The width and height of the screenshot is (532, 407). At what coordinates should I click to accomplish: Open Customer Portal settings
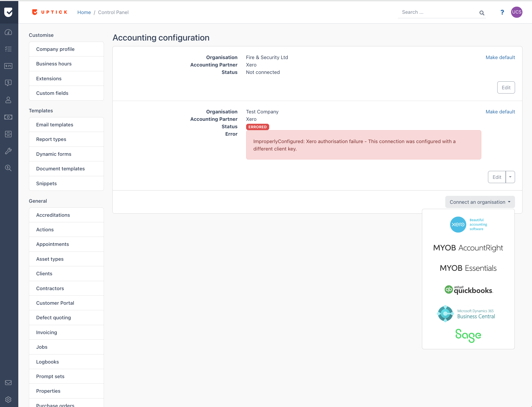[66, 303]
